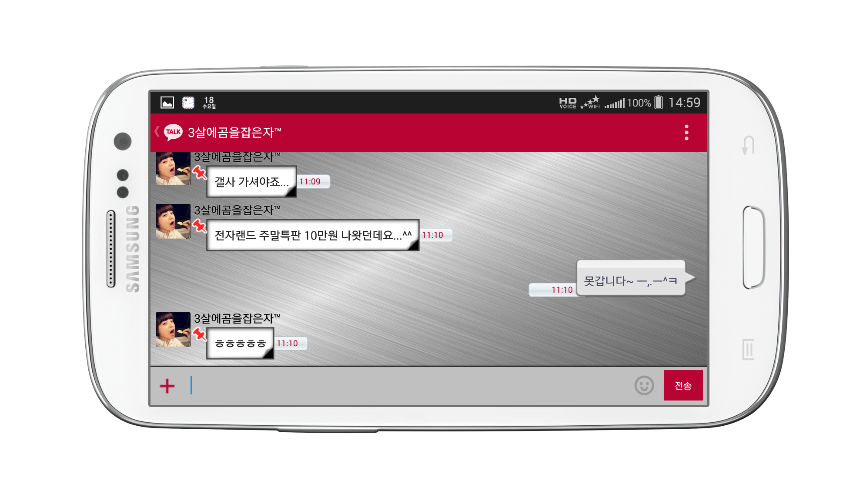
Task: Tap profile photo beside 전자랜드 message
Action: [x=173, y=221]
